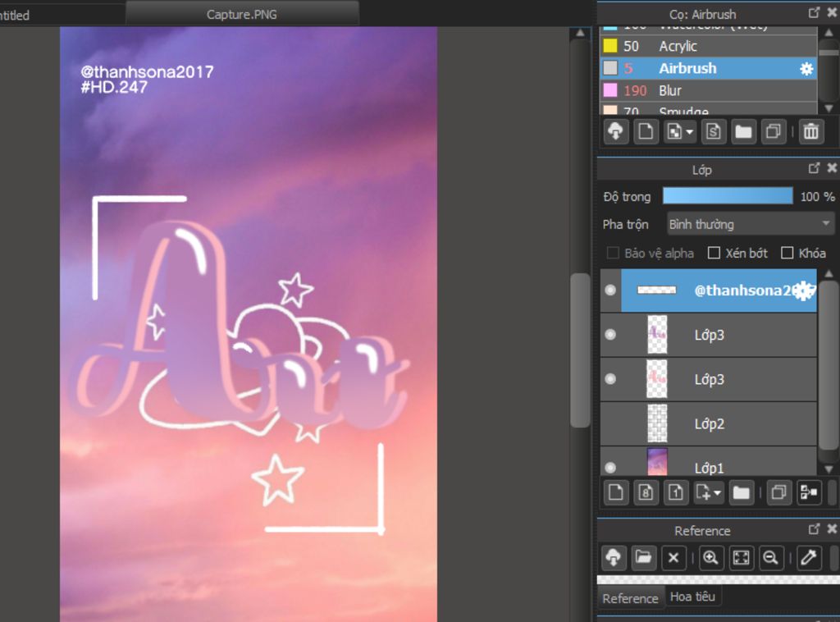Select the upper Lớp3 layer thumbnail
The height and width of the screenshot is (622, 840).
[x=657, y=334]
